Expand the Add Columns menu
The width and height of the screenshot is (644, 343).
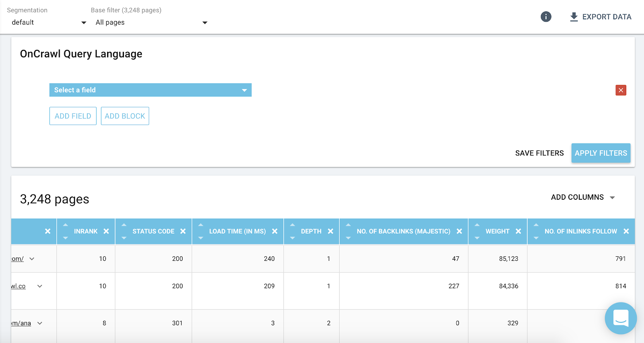tap(582, 197)
